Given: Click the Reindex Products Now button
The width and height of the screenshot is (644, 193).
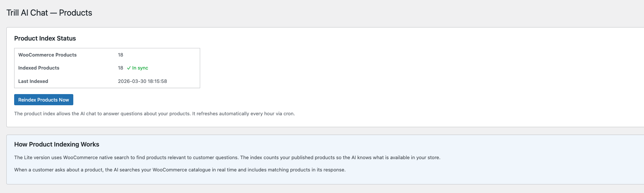Looking at the screenshot, I should point(44,100).
